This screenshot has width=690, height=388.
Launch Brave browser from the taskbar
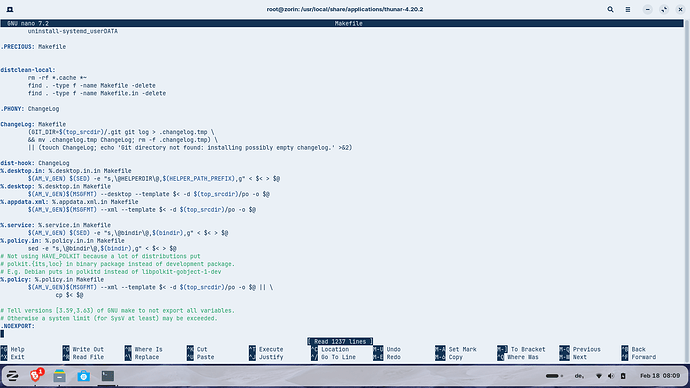pos(36,375)
